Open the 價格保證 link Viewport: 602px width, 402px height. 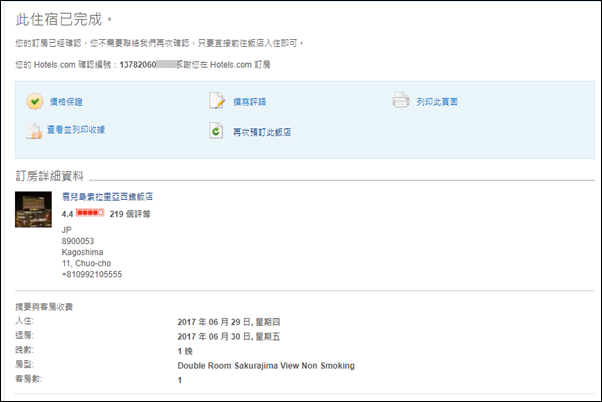(x=66, y=102)
